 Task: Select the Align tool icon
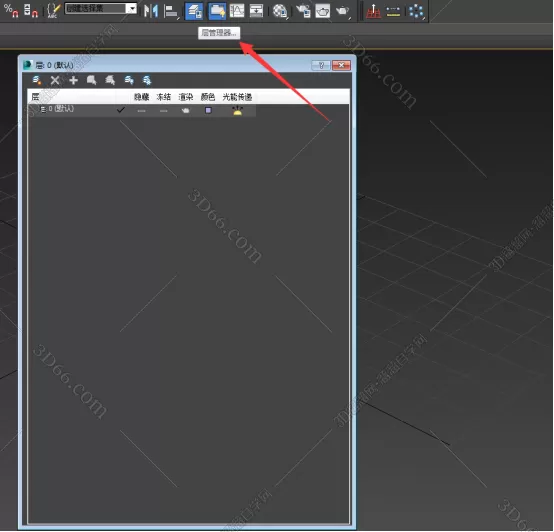171,11
